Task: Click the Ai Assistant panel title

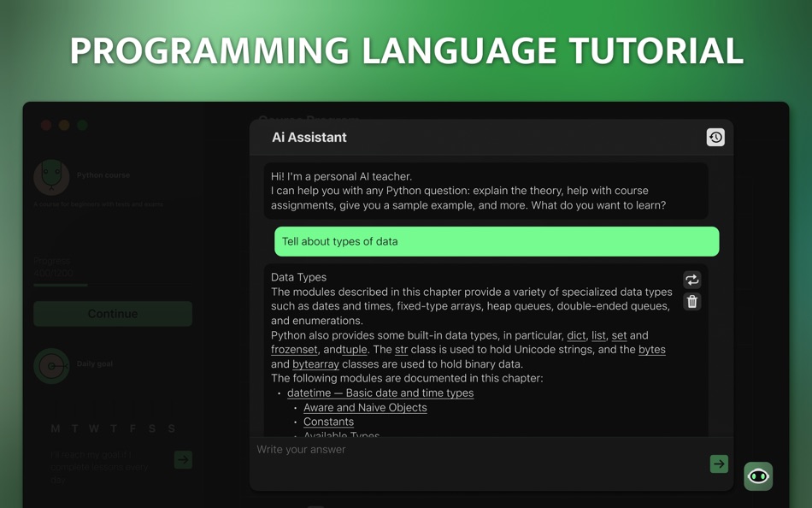Action: click(x=309, y=138)
